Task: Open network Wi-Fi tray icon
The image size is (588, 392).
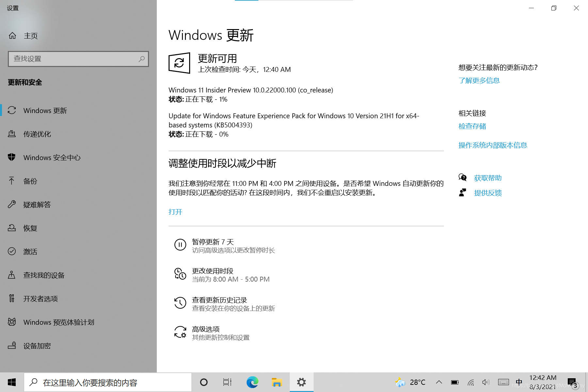Action: 471,382
